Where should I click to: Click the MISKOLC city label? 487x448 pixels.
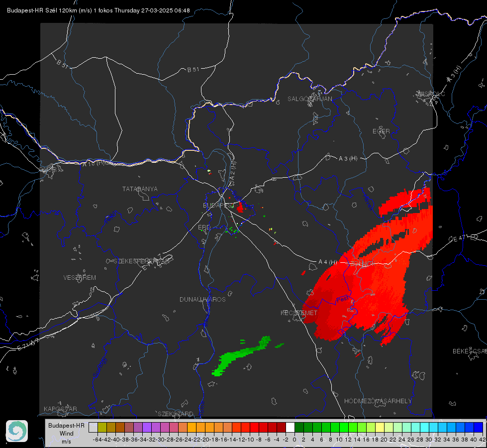click(431, 94)
